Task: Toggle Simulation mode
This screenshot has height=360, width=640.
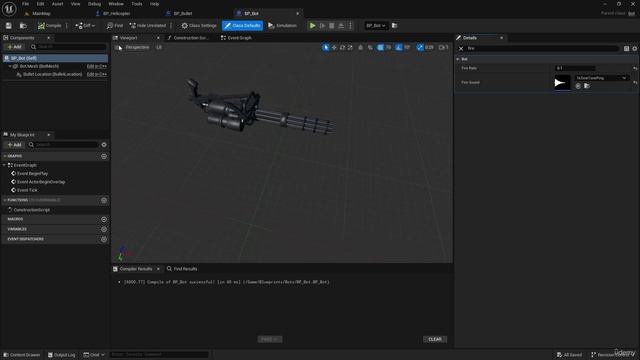Action: click(x=282, y=26)
